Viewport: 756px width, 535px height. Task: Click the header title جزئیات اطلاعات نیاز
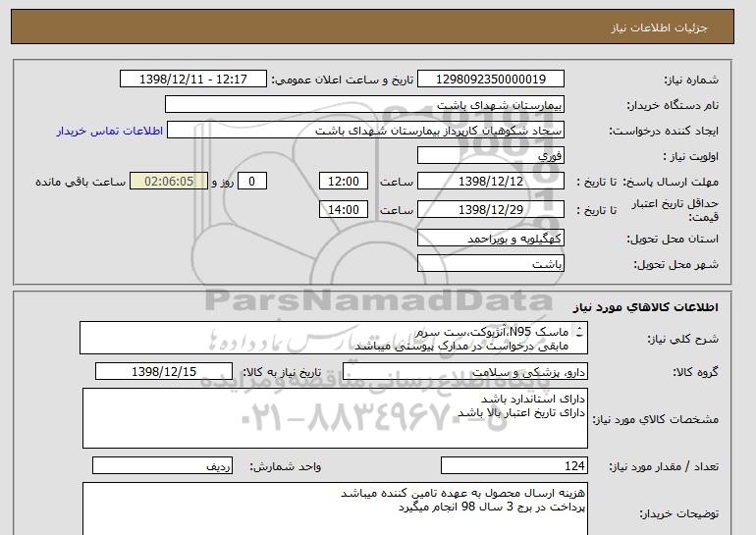[x=659, y=27]
